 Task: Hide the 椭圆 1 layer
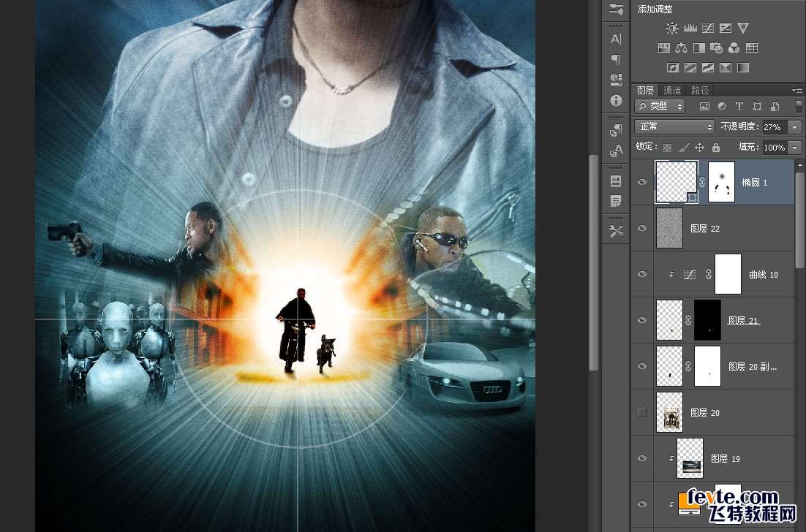[x=642, y=182]
